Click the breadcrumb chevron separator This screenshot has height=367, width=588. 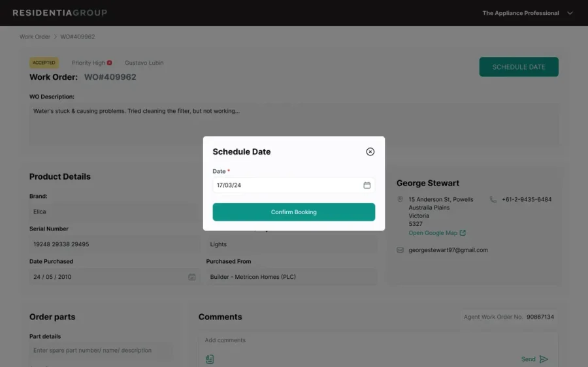pos(55,37)
